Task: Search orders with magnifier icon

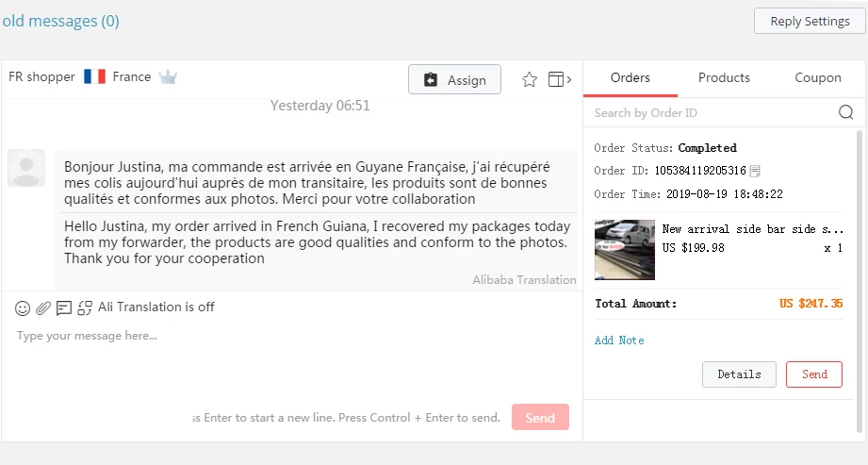Action: 845,112
